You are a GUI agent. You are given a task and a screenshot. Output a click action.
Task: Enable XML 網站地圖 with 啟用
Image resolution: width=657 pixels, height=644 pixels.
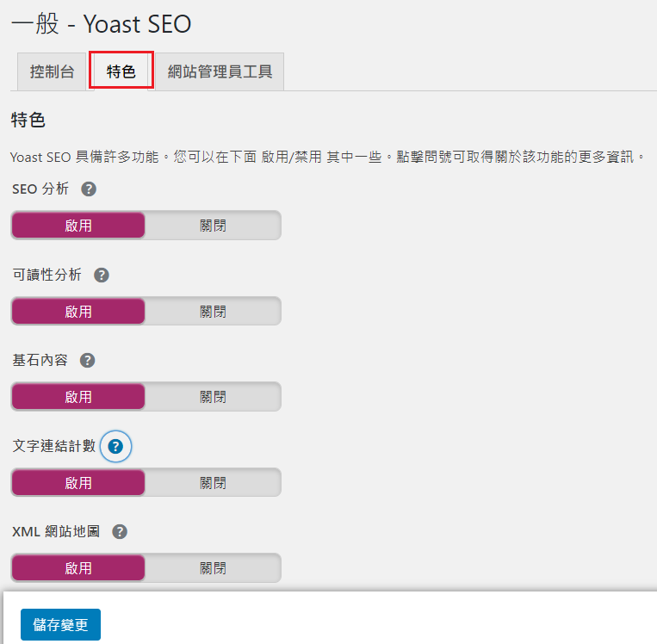[x=78, y=568]
